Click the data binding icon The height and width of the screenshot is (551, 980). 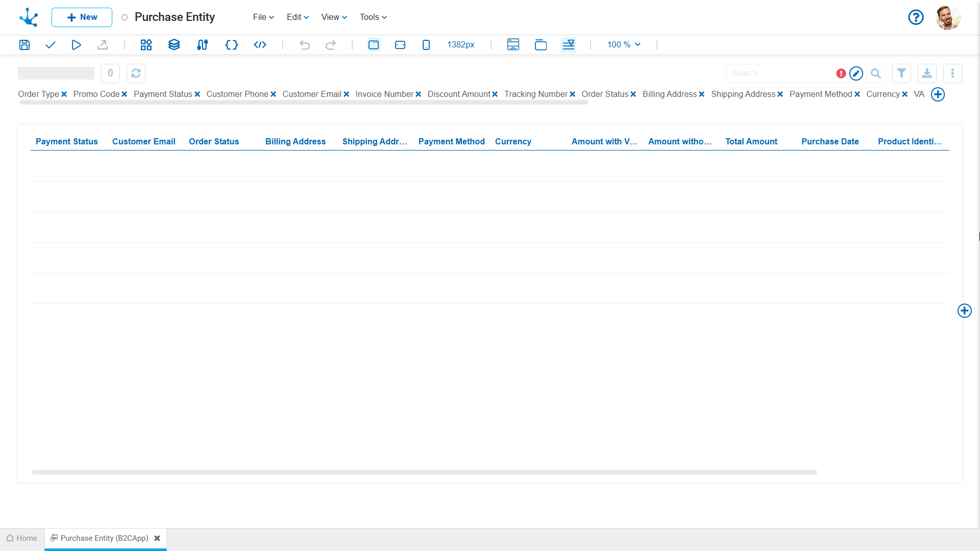[202, 44]
